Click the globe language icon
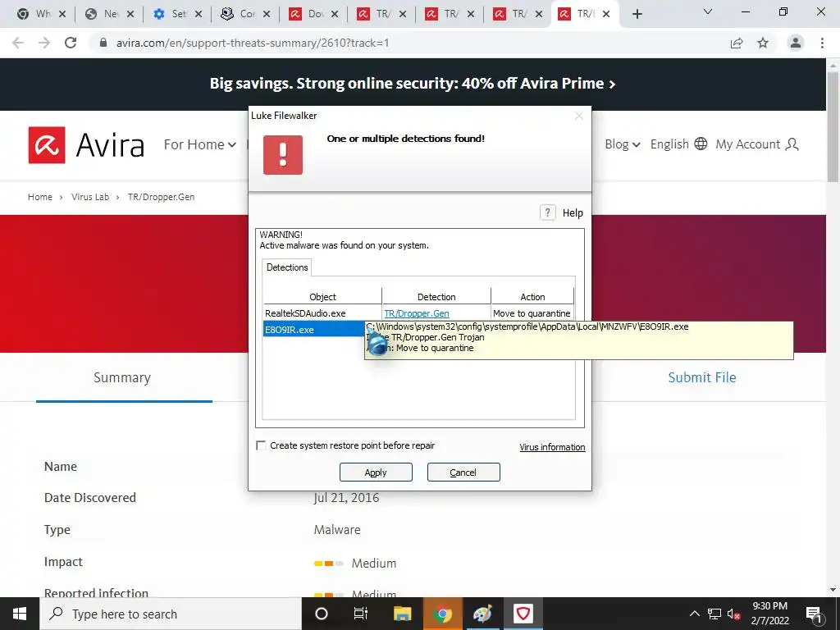The height and width of the screenshot is (630, 840). tap(701, 144)
